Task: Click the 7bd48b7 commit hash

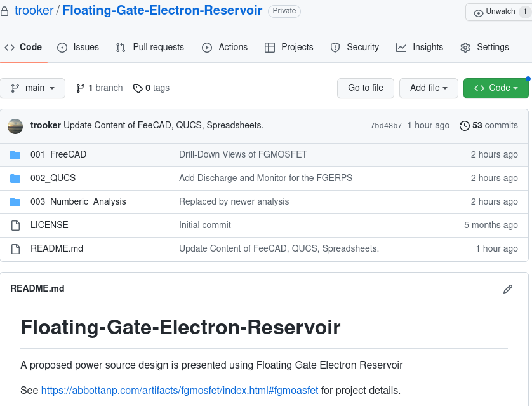Action: [386, 126]
